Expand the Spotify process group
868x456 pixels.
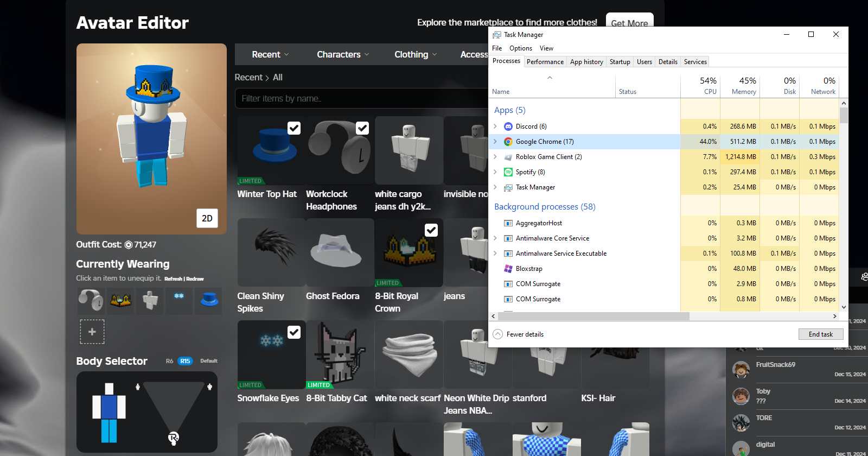tap(495, 172)
